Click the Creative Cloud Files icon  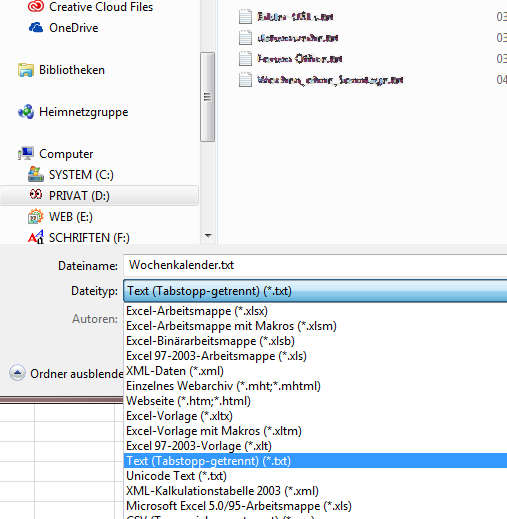pos(36,6)
